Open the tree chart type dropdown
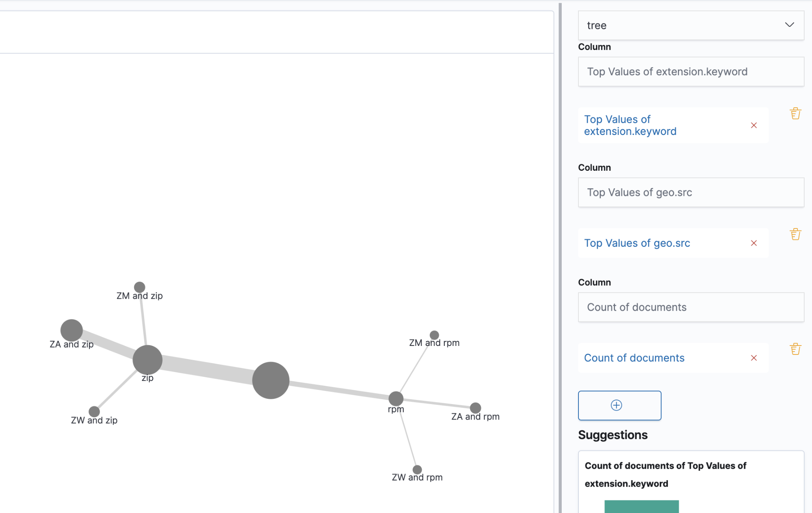The image size is (812, 513). (691, 25)
